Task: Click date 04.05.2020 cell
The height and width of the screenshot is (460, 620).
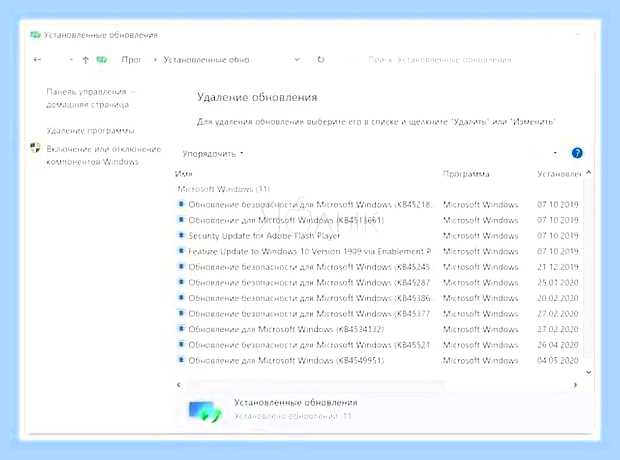Action: pyautogui.click(x=558, y=360)
